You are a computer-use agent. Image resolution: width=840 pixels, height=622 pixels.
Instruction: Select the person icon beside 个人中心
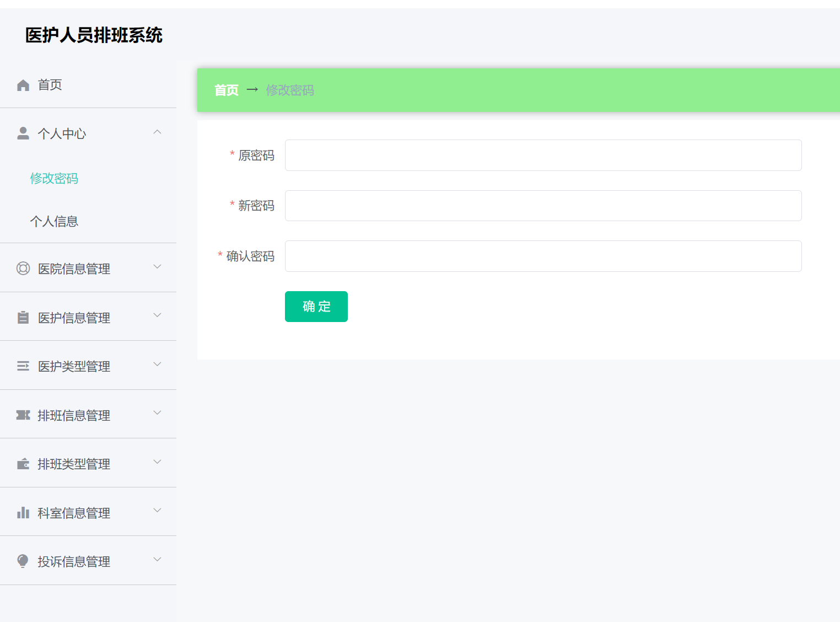[23, 132]
